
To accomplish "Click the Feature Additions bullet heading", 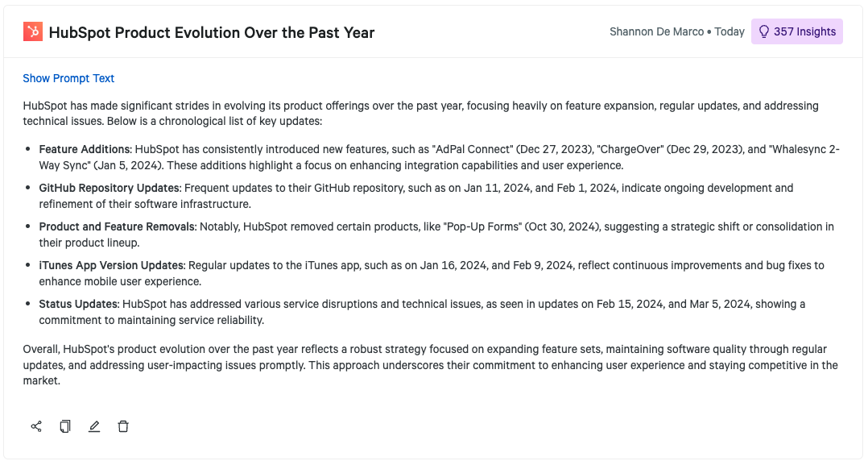I will coord(85,150).
